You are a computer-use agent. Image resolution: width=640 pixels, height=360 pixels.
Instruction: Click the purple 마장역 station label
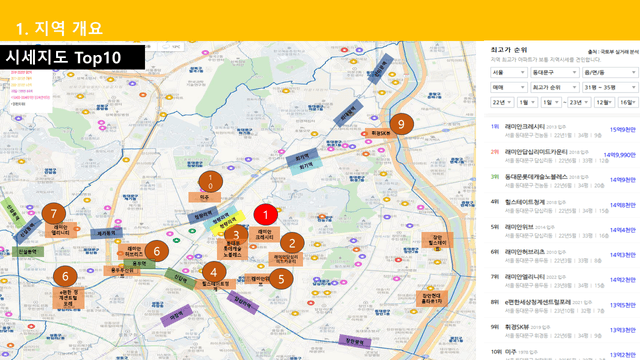(x=176, y=316)
